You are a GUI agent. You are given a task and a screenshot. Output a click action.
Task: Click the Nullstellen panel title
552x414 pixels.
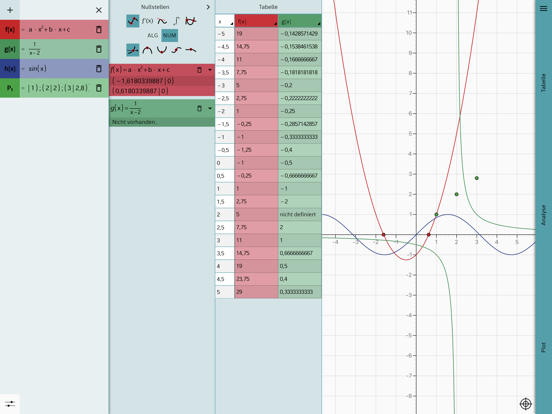(155, 7)
